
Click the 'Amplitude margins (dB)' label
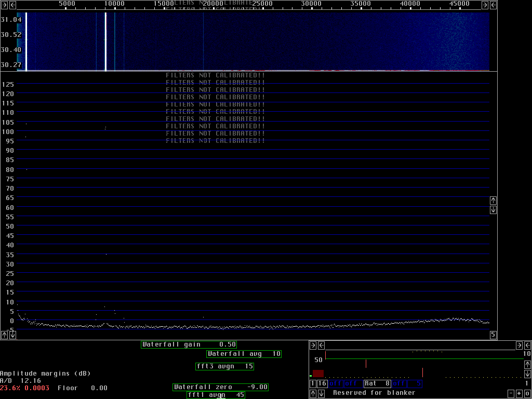pos(45,374)
